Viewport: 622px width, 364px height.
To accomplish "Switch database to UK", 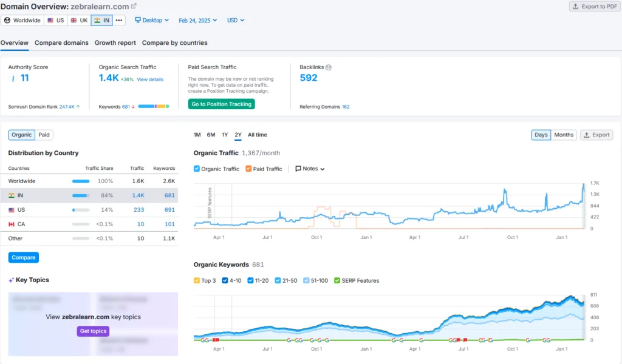I will coord(80,20).
